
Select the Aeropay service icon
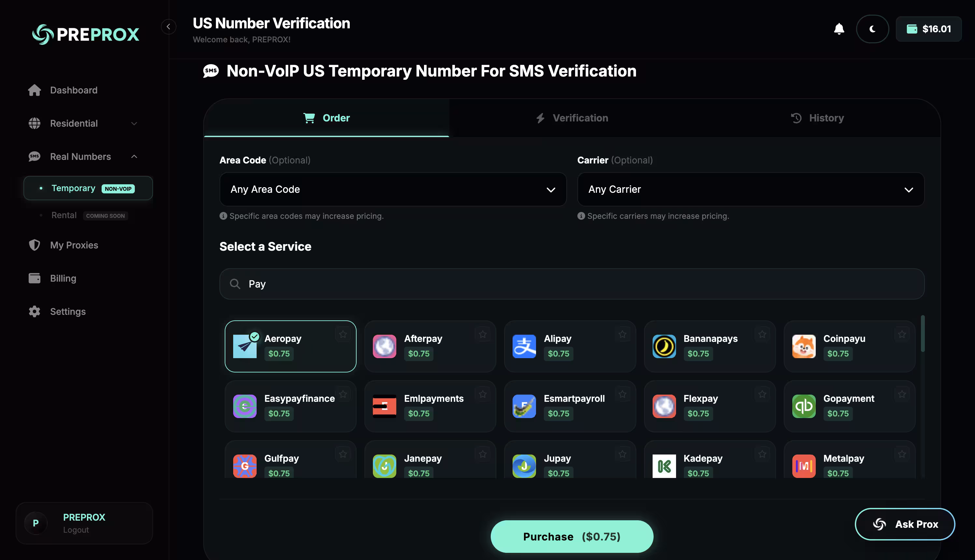(x=245, y=346)
